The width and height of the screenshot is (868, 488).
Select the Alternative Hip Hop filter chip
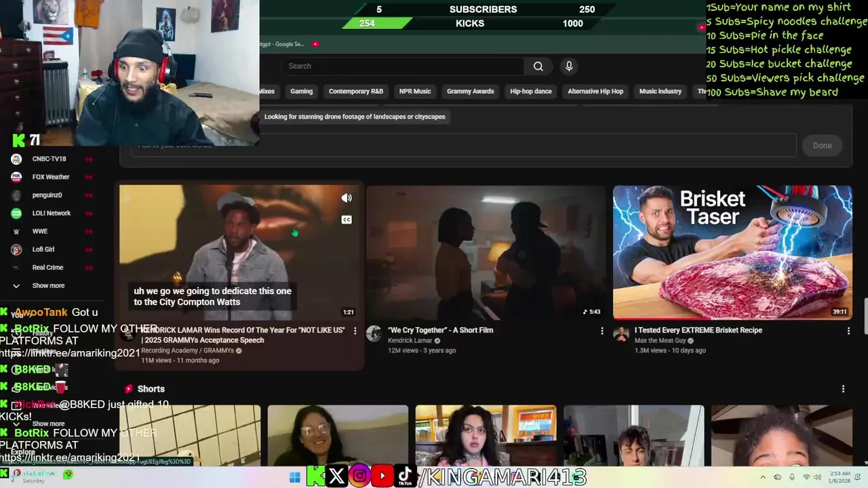coord(595,91)
